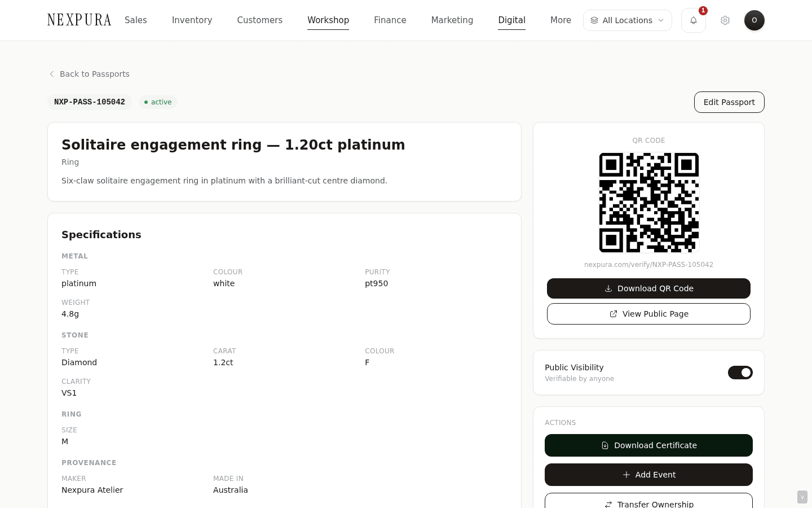Screen dimensions: 812x508
Task: Click the Six-claw solitaire description text
Action: coord(224,181)
